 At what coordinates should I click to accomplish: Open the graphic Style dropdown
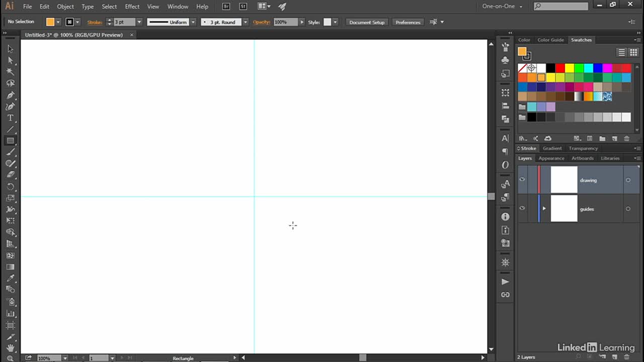[335, 22]
